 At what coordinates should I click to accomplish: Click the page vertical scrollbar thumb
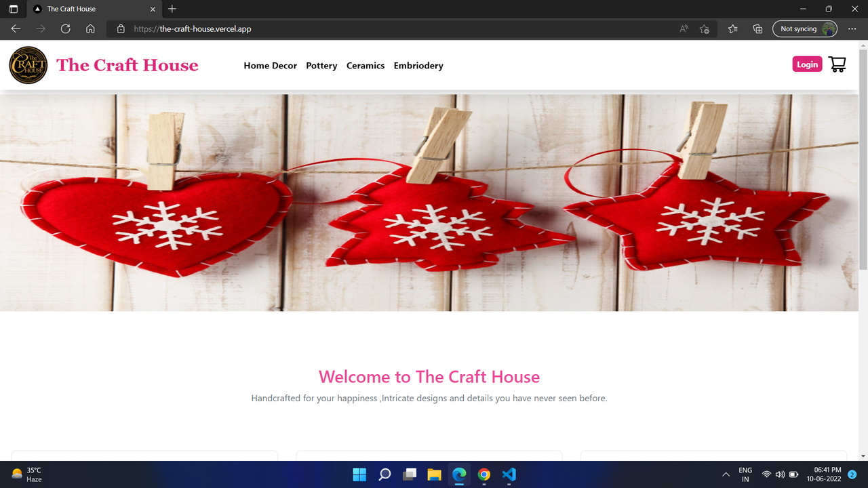pos(863,159)
